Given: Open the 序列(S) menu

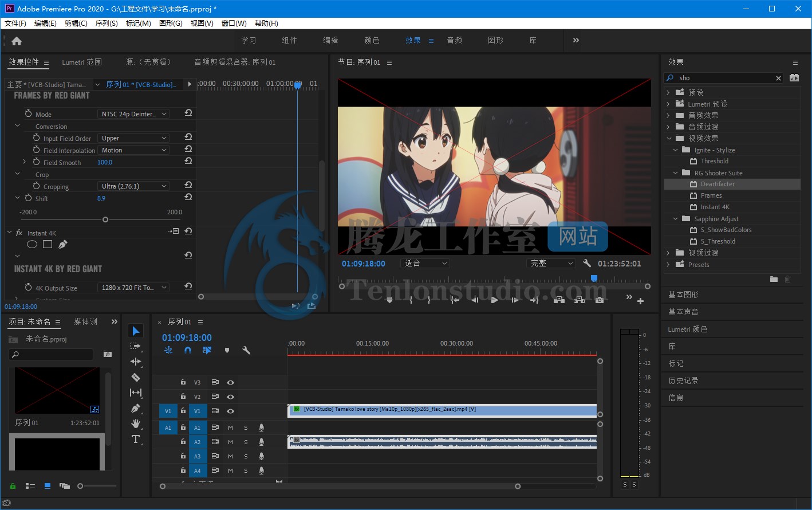Looking at the screenshot, I should pyautogui.click(x=107, y=23).
